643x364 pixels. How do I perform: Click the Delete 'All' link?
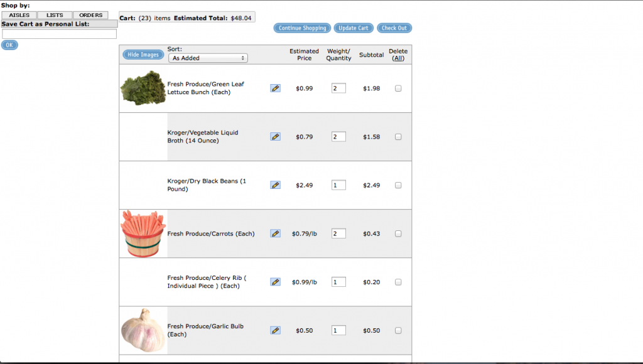(x=398, y=58)
